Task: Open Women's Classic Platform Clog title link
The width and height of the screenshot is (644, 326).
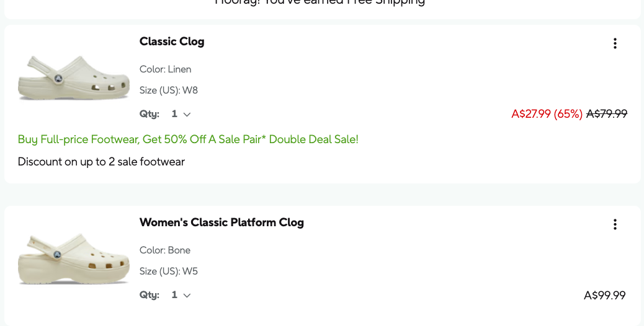Action: click(x=221, y=222)
